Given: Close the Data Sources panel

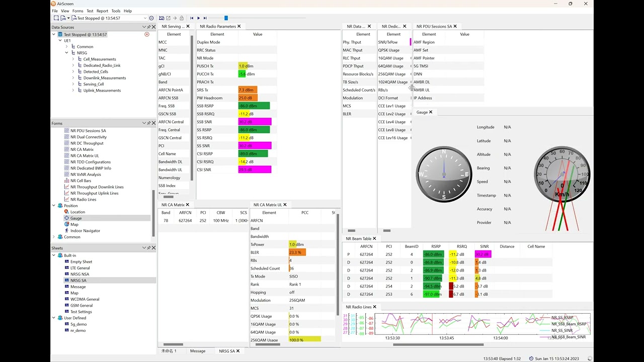Looking at the screenshot, I should pyautogui.click(x=153, y=27).
